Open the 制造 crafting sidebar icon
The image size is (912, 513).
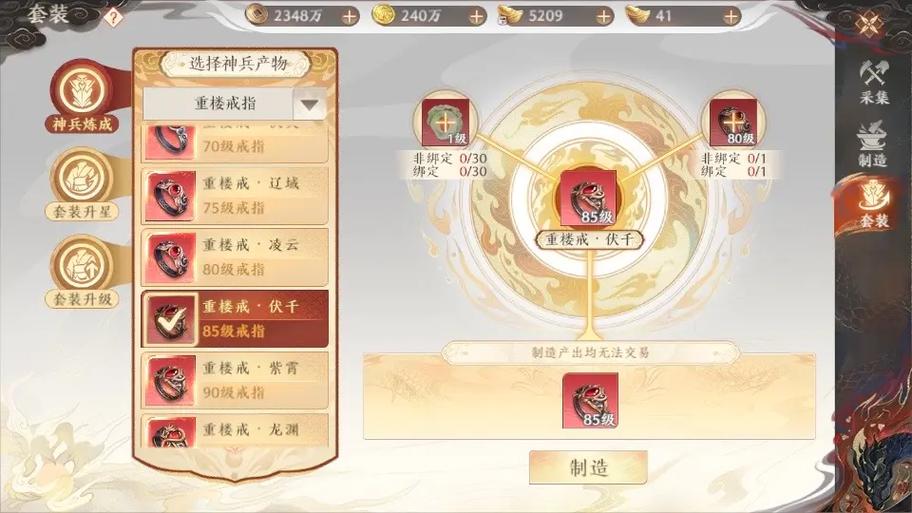tap(874, 144)
